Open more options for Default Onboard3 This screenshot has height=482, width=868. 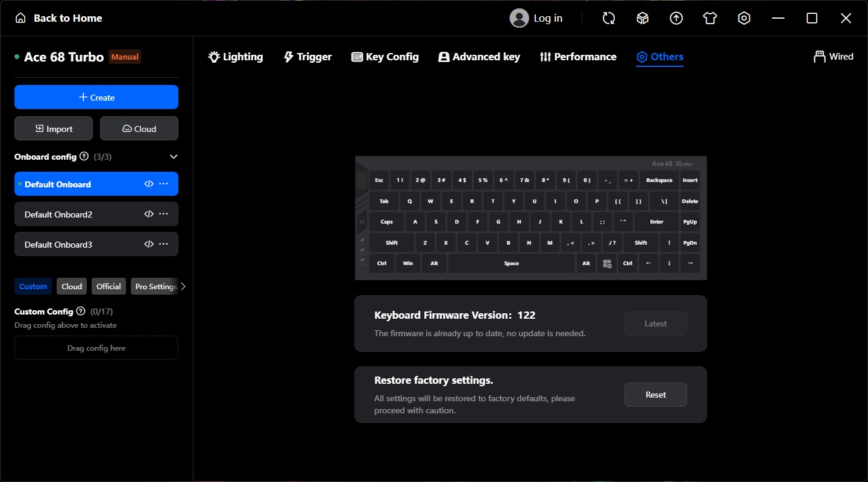(163, 244)
